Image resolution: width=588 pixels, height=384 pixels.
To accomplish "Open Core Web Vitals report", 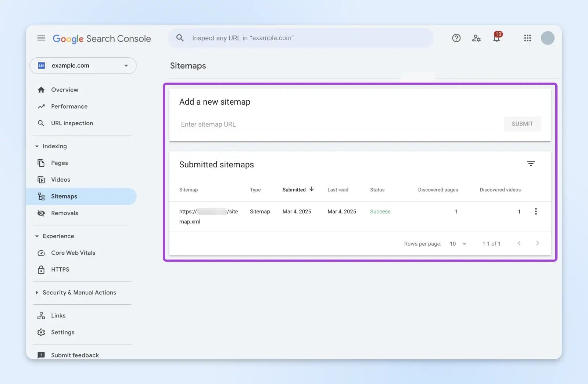I will (x=73, y=253).
